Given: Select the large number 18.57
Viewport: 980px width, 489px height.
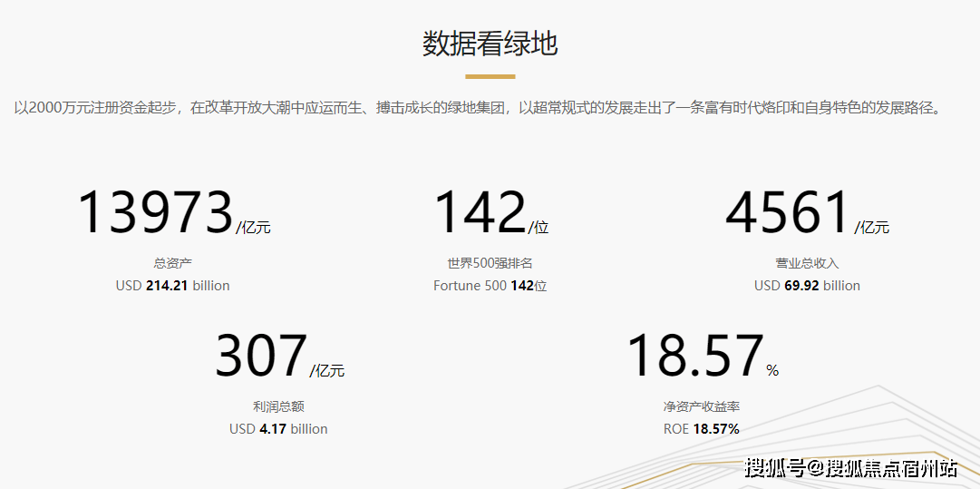Looking at the screenshot, I should pyautogui.click(x=694, y=357).
